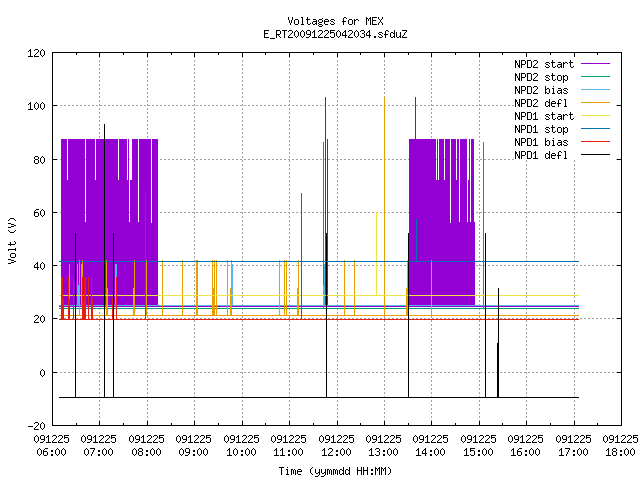Click the 20 y-axis tick label
Image resolution: width=640 pixels, height=480 pixels.
coord(39,319)
